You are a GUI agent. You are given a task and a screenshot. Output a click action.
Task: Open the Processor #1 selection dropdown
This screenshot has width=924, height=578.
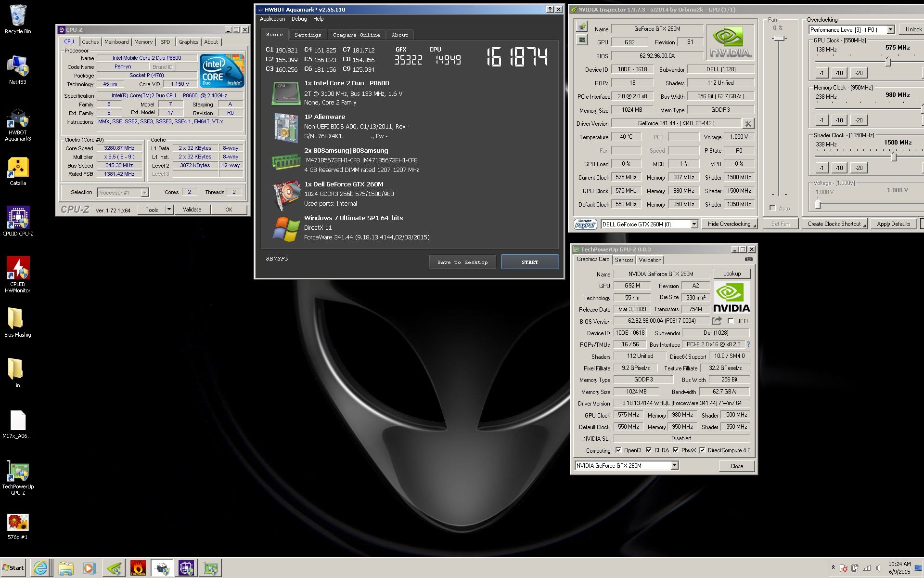point(144,193)
